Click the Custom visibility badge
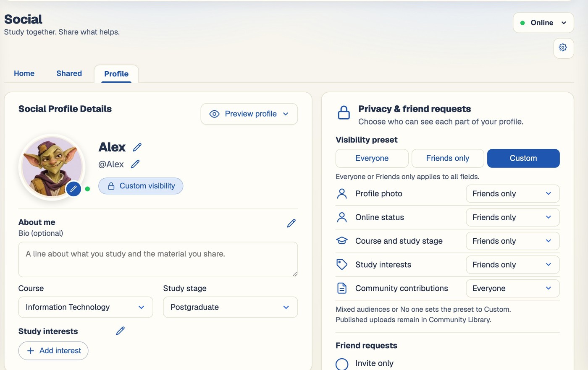 pos(141,186)
